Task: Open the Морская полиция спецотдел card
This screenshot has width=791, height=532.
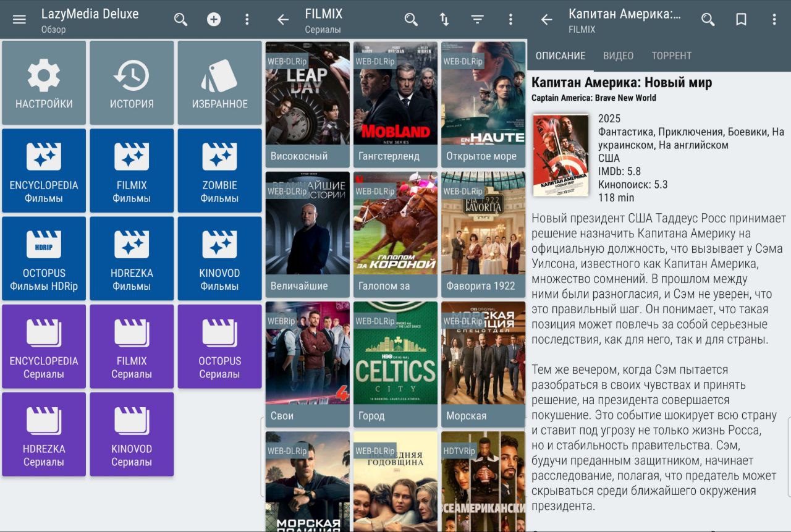Action: click(483, 364)
